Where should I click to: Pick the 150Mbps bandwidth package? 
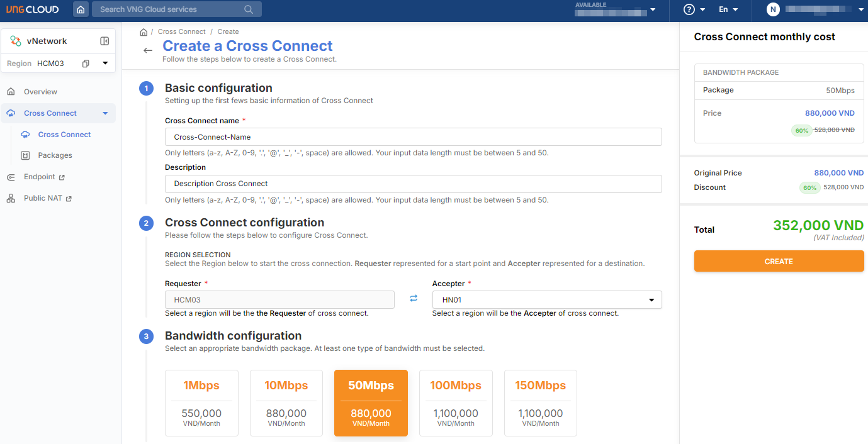(x=540, y=402)
